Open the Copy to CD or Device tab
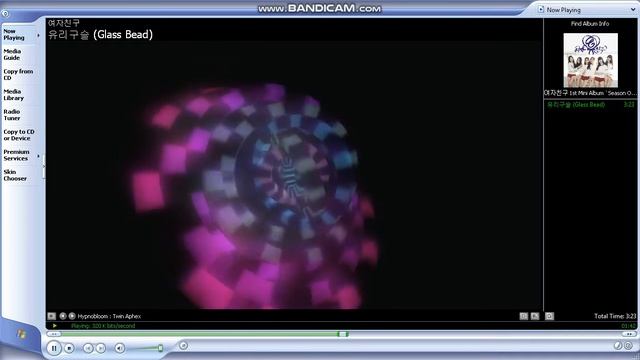Image resolution: width=640 pixels, height=360 pixels. pos(19,135)
